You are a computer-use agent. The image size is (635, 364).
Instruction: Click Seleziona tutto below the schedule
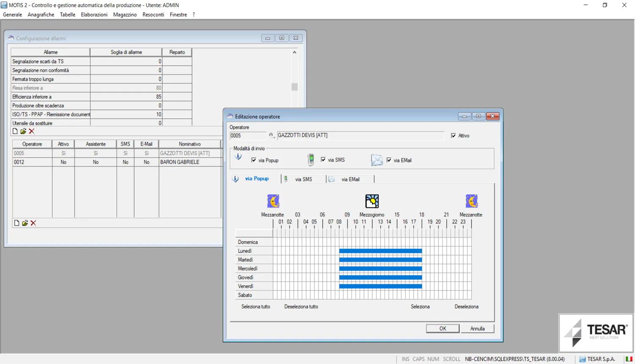[x=255, y=306]
